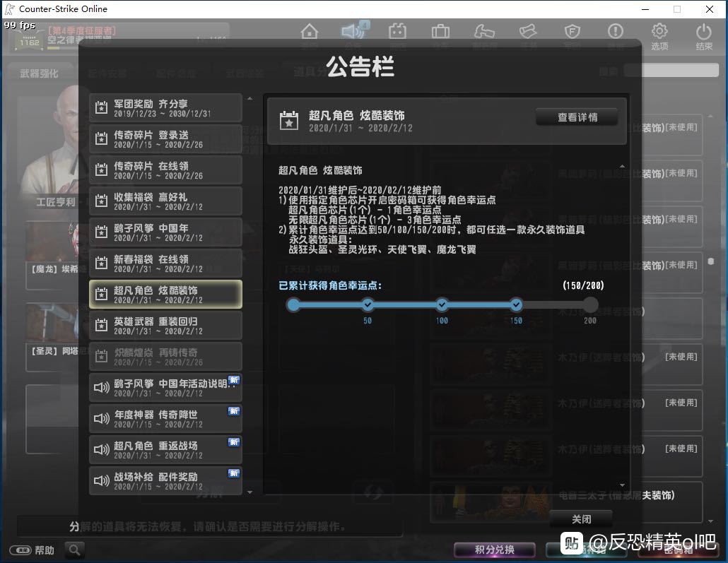Click the magnifier search icon at bottom left
Image resolution: width=728 pixels, height=563 pixels.
74,550
